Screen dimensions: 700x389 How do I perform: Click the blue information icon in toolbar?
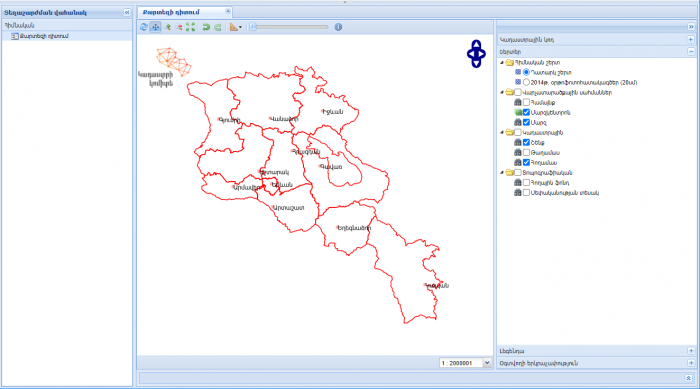pos(338,27)
